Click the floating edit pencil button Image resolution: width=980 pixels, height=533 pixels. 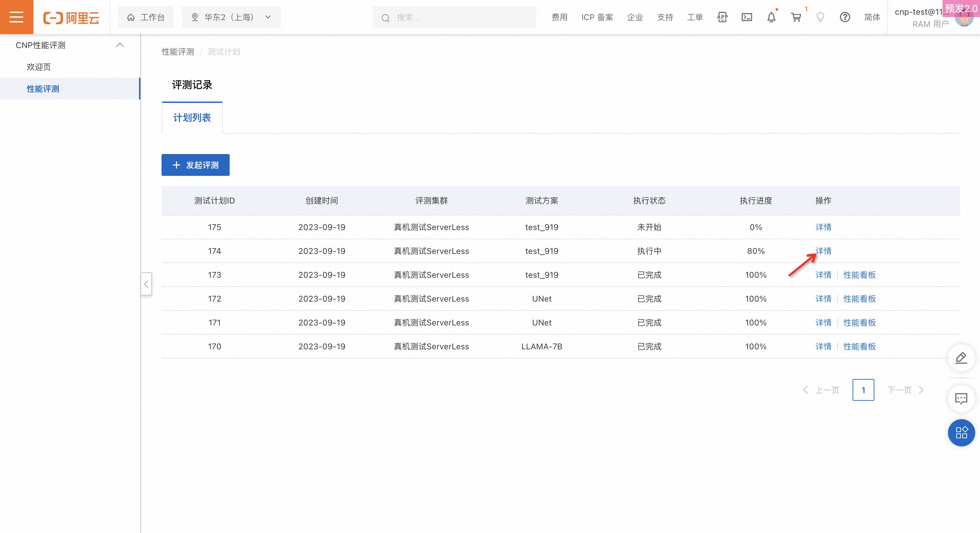tap(961, 358)
